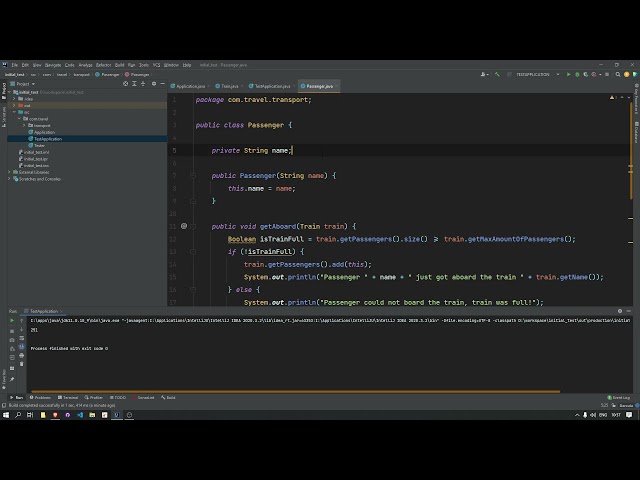Open File Explorer in the taskbar

(x=92, y=415)
